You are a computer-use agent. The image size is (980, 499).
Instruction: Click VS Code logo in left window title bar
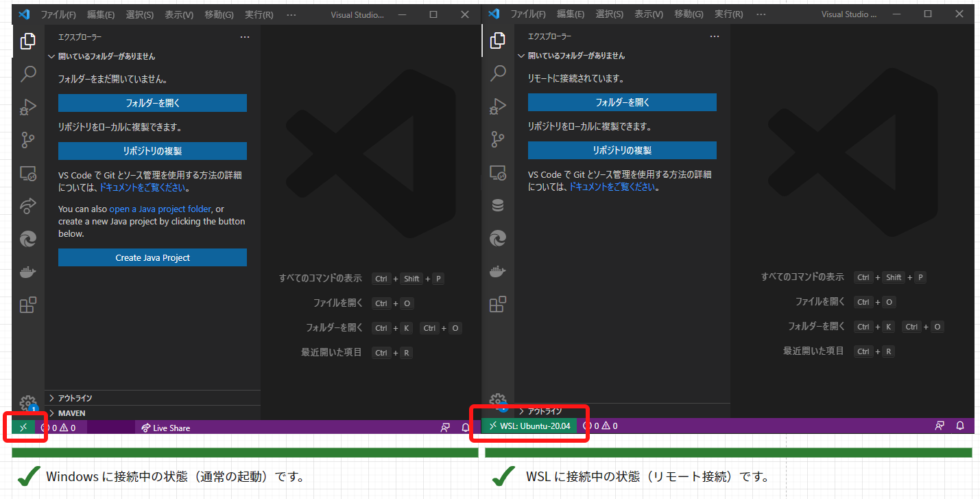(x=25, y=14)
